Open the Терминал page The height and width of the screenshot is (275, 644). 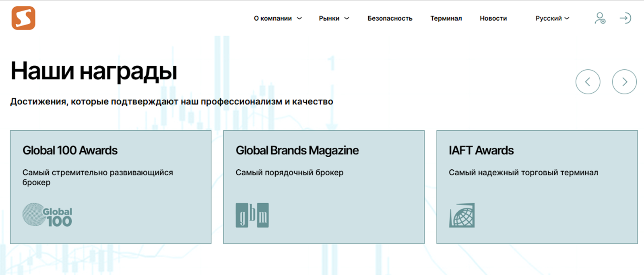tap(446, 18)
